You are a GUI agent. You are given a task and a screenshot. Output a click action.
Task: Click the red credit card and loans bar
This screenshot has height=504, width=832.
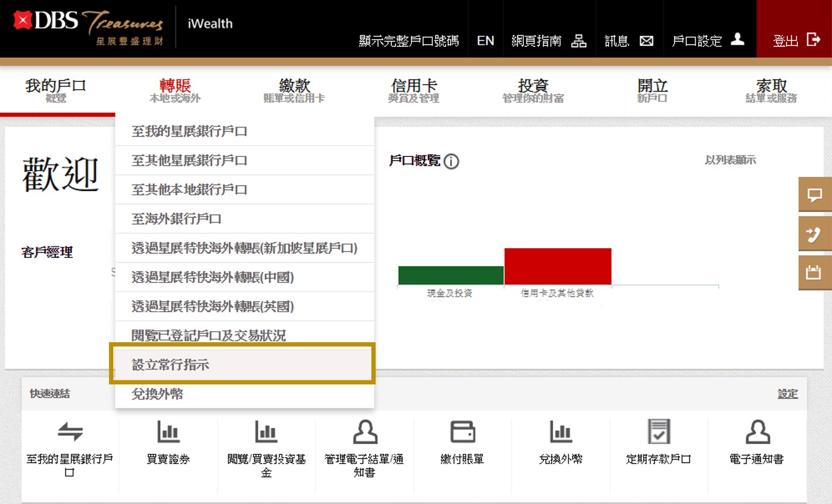click(x=557, y=266)
